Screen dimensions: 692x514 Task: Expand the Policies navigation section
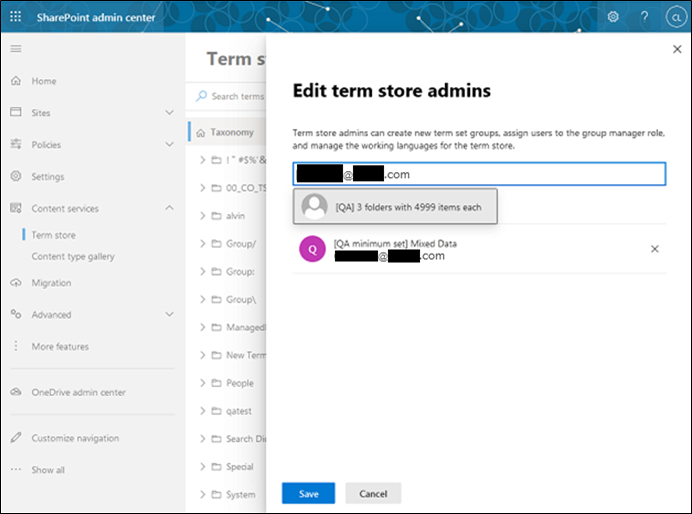[169, 145]
